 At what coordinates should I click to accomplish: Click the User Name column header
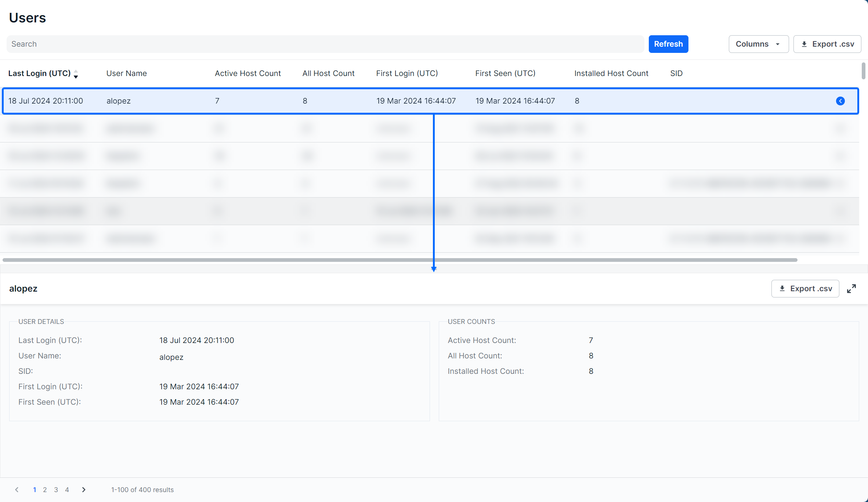point(126,73)
